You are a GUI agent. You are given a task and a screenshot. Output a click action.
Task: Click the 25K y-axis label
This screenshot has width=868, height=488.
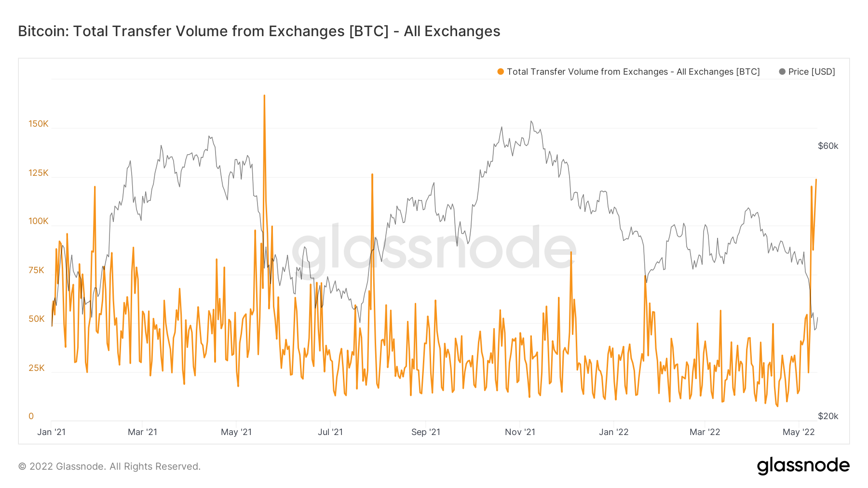coord(37,368)
